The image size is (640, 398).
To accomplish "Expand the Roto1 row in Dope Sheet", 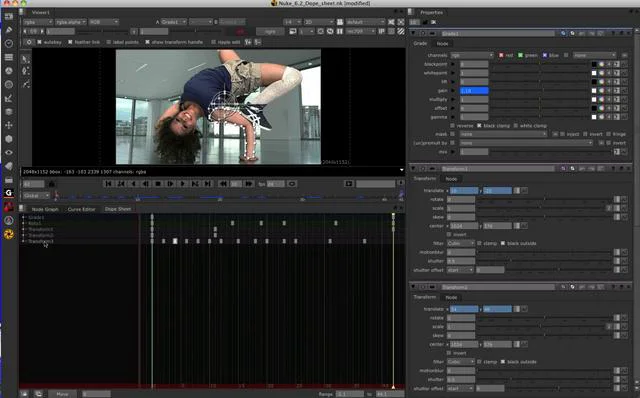I will (x=24, y=223).
